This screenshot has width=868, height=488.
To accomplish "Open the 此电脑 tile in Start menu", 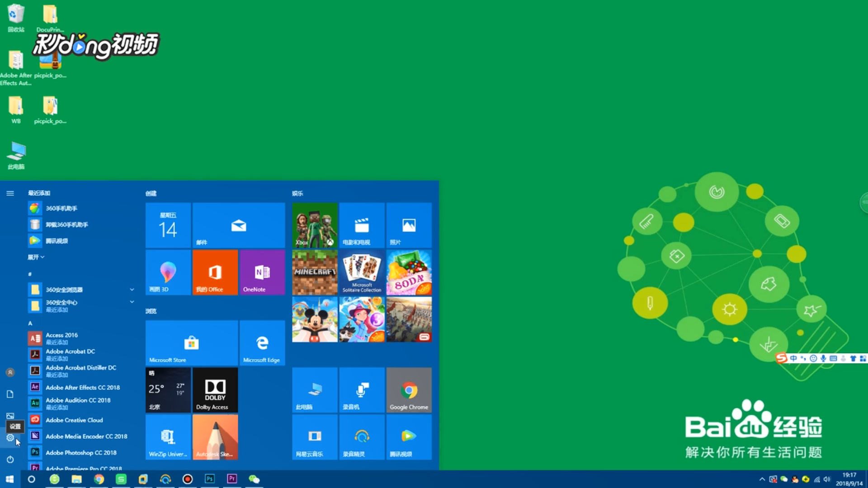I will click(315, 390).
